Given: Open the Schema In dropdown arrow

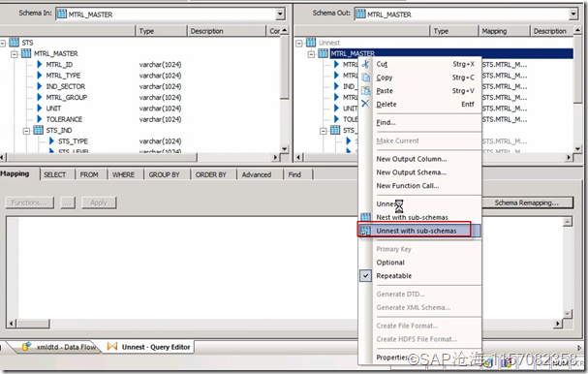Looking at the screenshot, I should pyautogui.click(x=280, y=15).
